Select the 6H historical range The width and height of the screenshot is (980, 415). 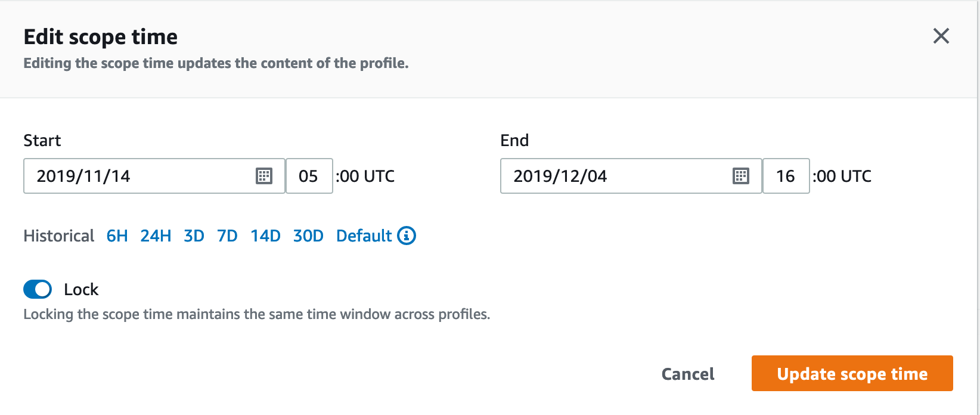tap(117, 236)
